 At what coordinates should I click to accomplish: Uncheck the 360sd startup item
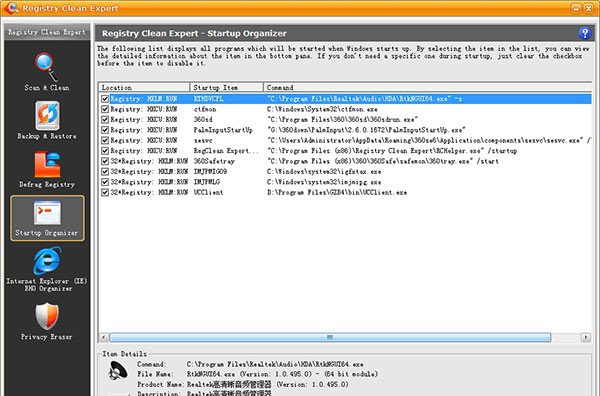[x=105, y=119]
